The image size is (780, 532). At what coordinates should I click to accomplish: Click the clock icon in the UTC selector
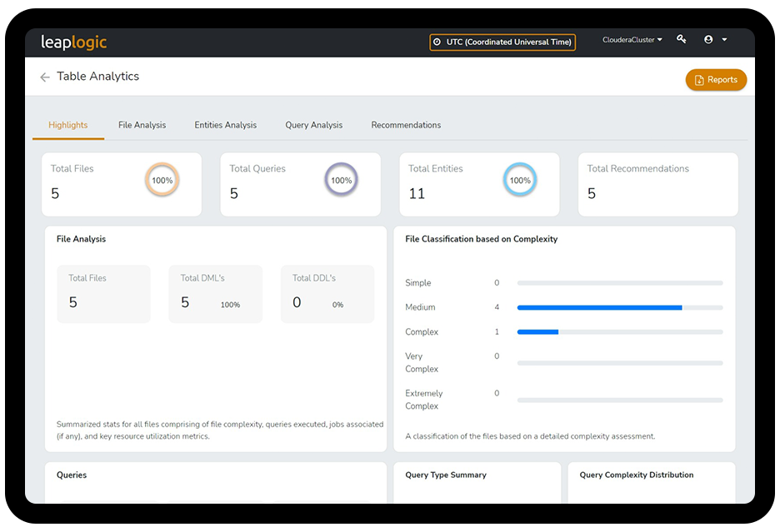click(x=437, y=42)
